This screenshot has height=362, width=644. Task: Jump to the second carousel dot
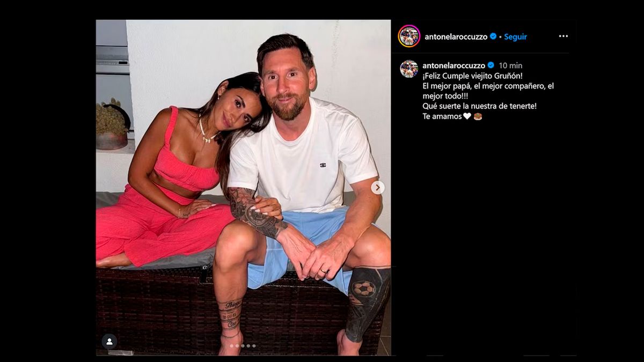coord(237,346)
